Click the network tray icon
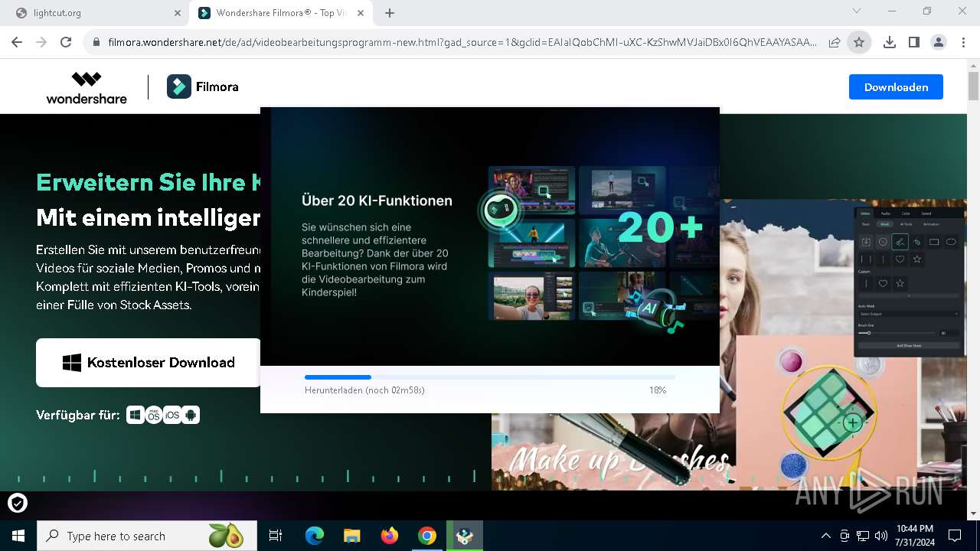The width and height of the screenshot is (980, 551). point(863,536)
